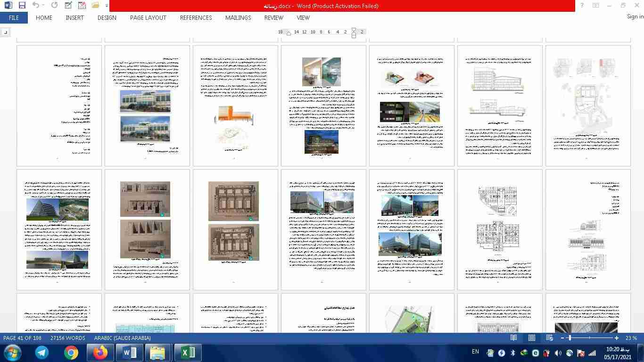Click the zoom in plus button
Image resolution: width=644 pixels, height=362 pixels.
click(x=617, y=338)
